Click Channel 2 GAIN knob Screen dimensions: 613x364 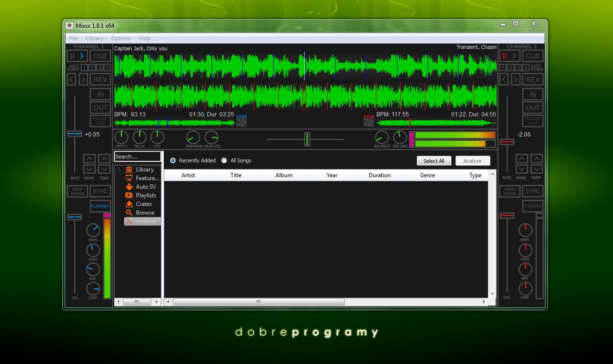525,230
